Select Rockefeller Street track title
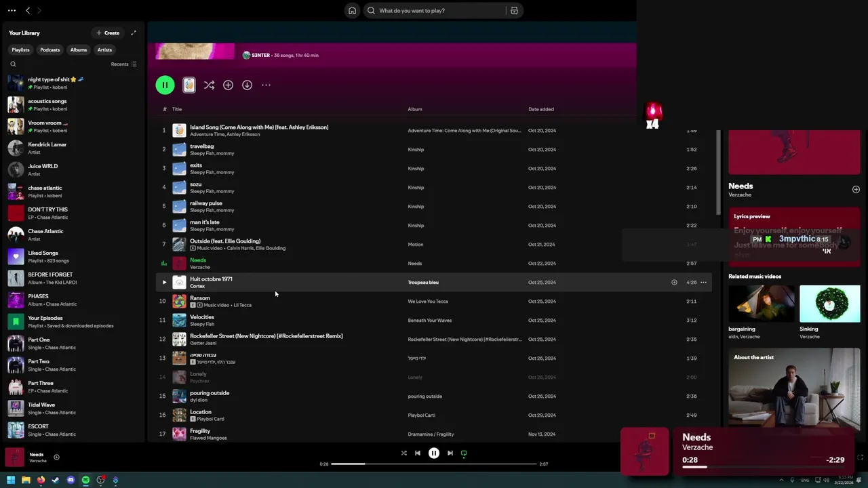 coord(266,336)
